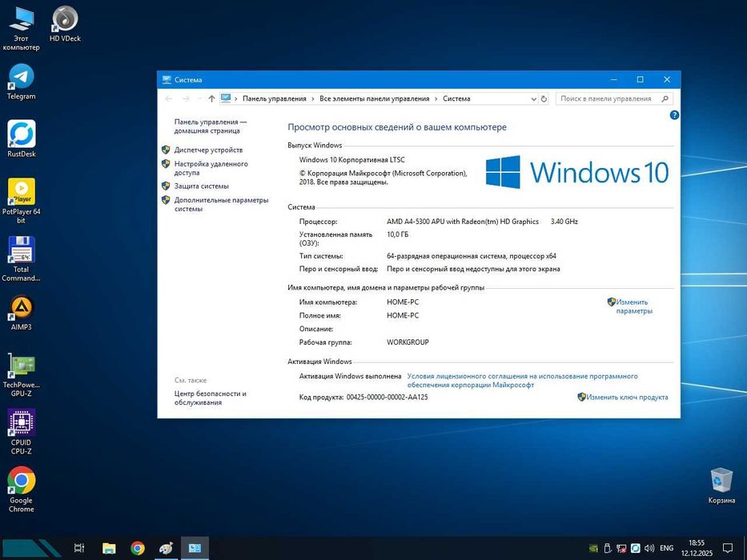
Task: Click the network status tray icon
Action: (621, 548)
